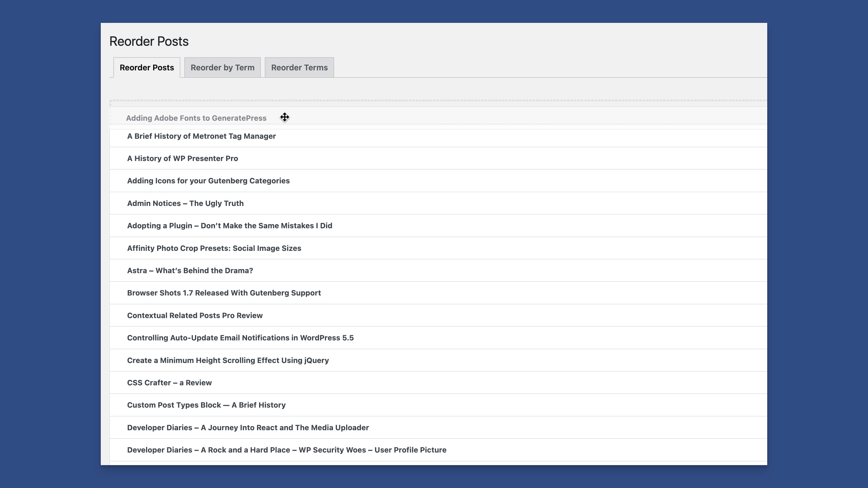Select CSS Crafter – a Review row
This screenshot has width=868, height=488.
[x=169, y=383]
